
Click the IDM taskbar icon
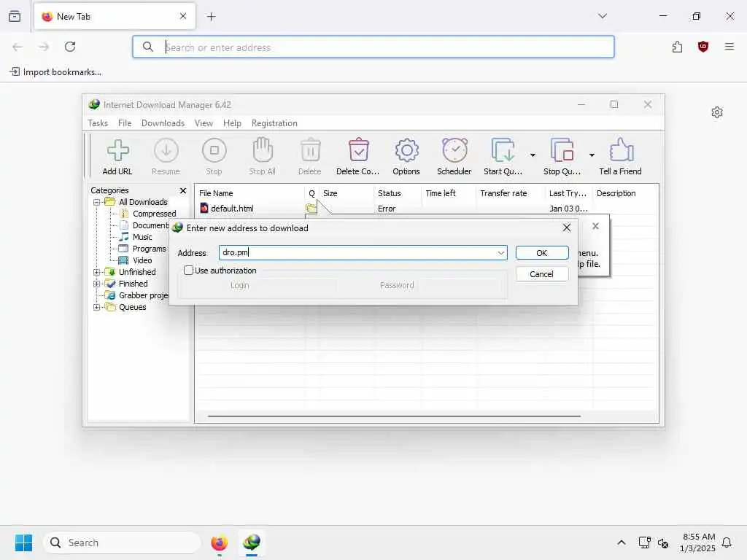pyautogui.click(x=252, y=542)
